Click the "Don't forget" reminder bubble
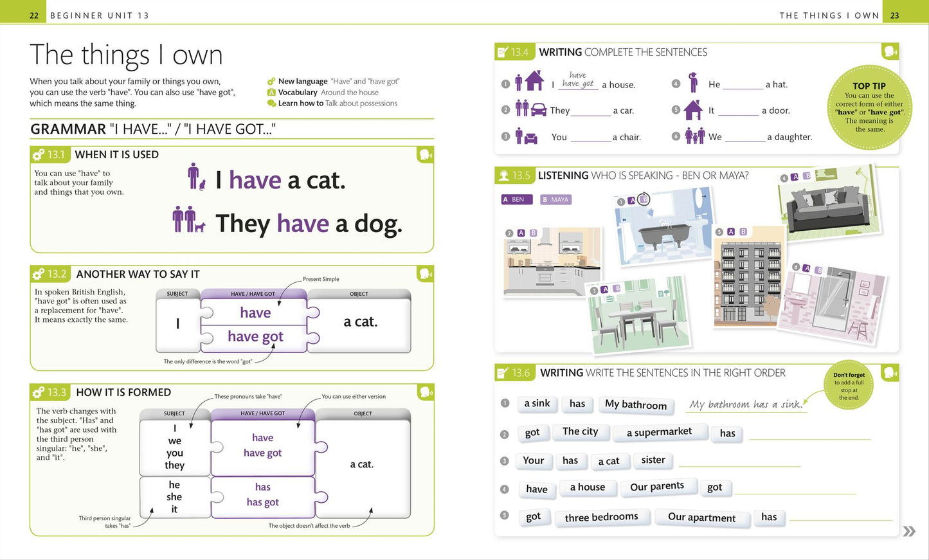Image resolution: width=929 pixels, height=560 pixels. [849, 385]
